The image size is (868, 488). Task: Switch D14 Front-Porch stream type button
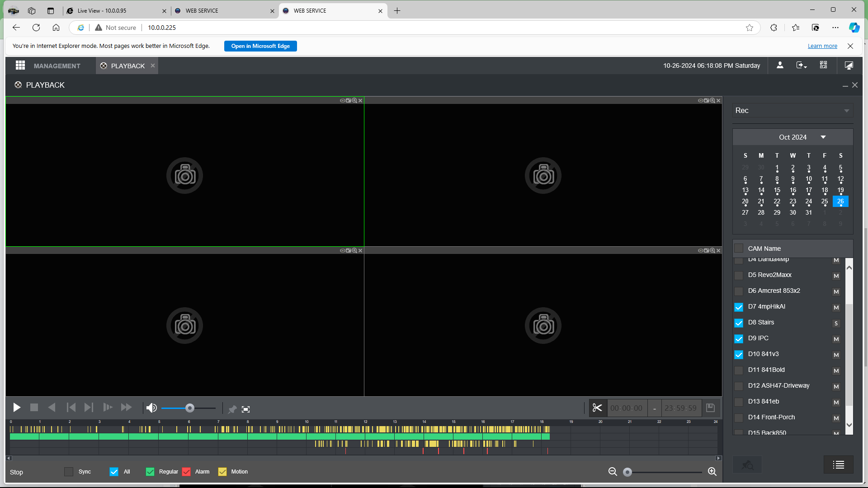coord(836,418)
